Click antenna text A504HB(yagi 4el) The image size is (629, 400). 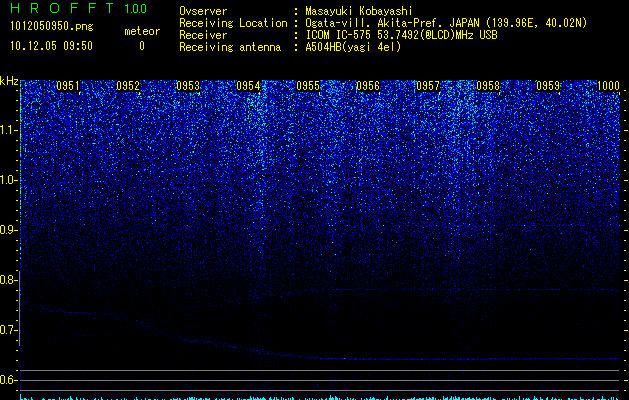(x=353, y=47)
